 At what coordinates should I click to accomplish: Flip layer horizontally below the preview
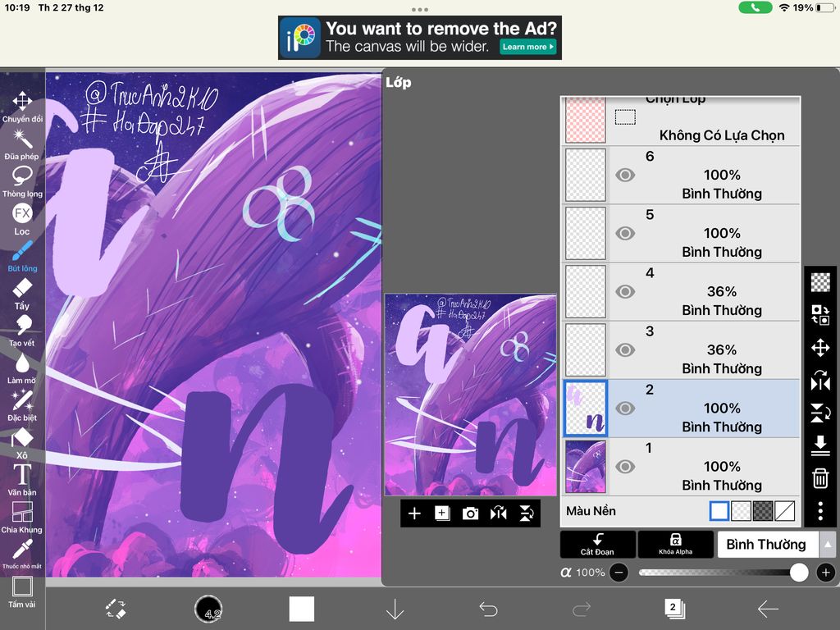click(x=498, y=514)
